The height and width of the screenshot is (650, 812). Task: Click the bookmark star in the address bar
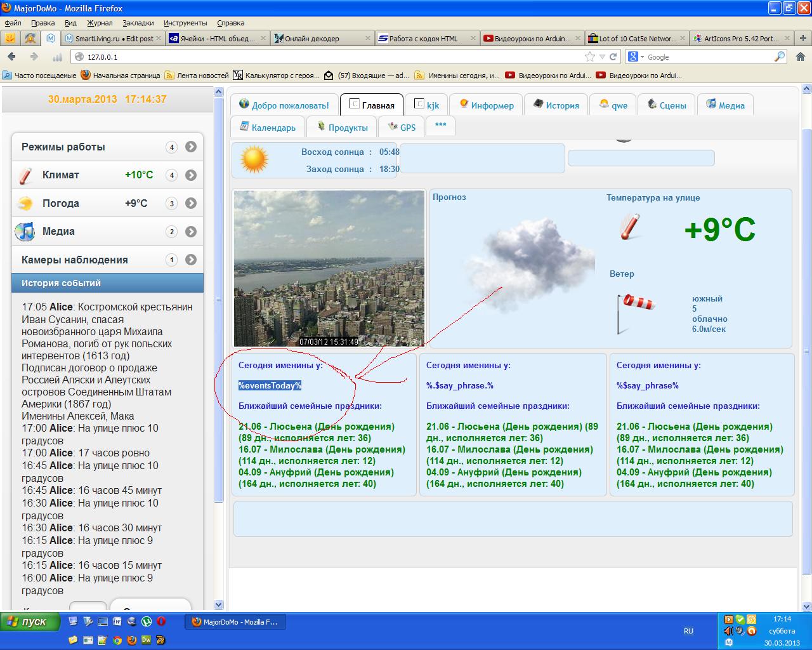click(590, 57)
